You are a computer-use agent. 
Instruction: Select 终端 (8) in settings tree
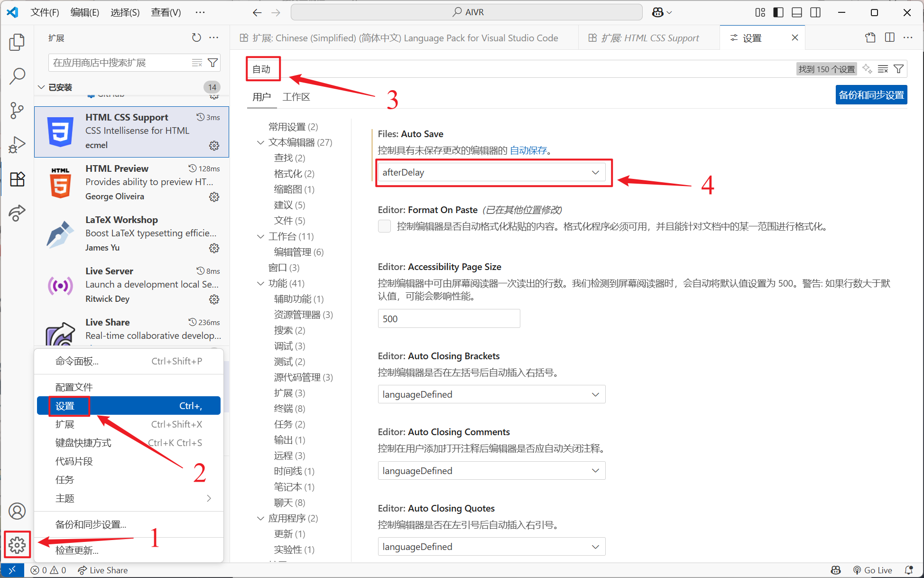(x=290, y=409)
